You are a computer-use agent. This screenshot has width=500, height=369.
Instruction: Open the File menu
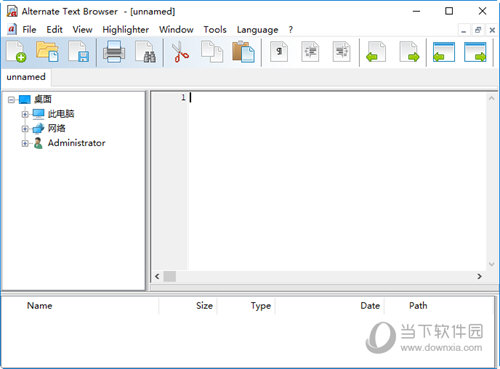[x=29, y=30]
